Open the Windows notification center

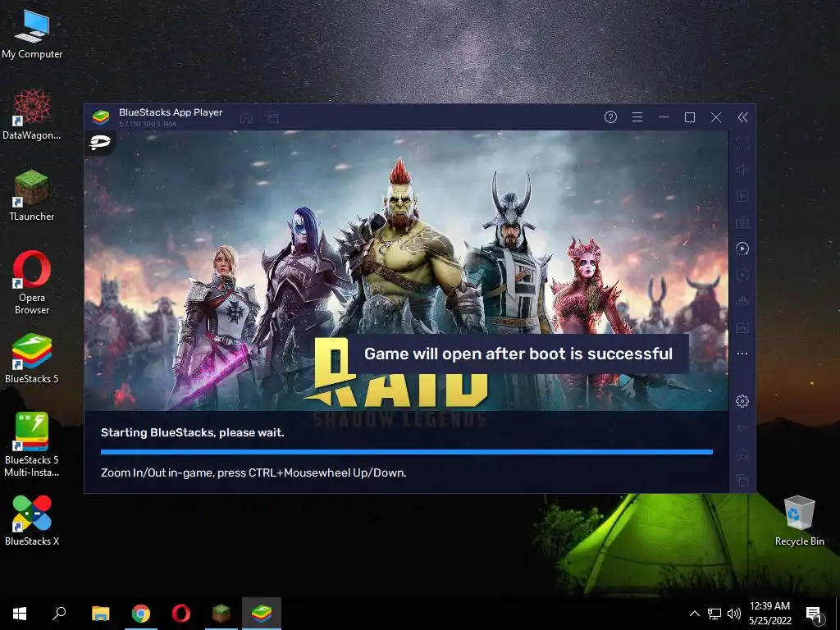point(814,614)
